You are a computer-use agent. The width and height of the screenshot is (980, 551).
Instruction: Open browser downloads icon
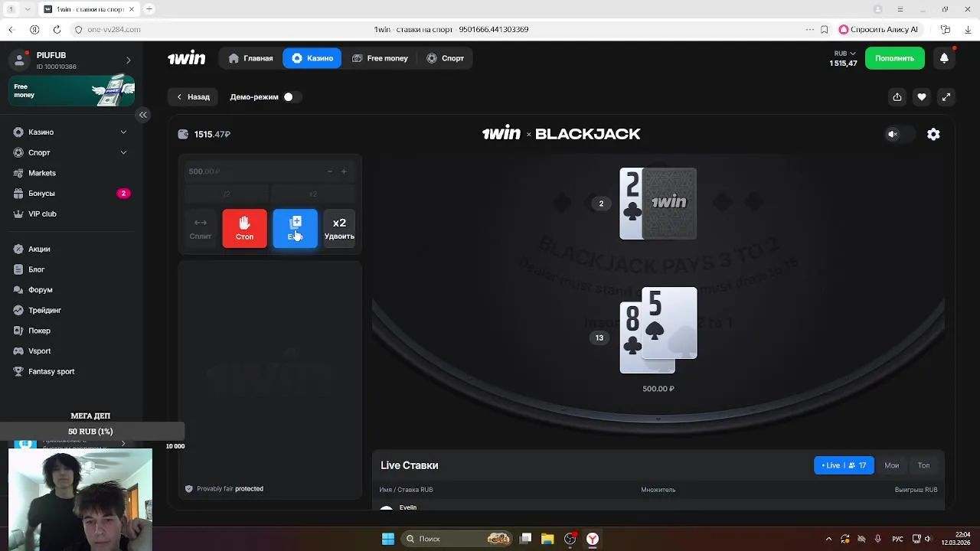click(x=967, y=29)
